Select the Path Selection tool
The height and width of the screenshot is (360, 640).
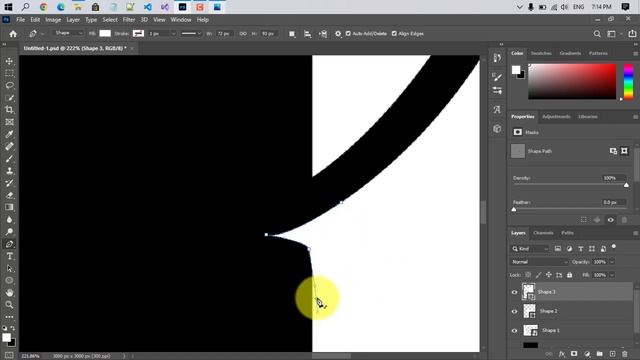point(9,269)
